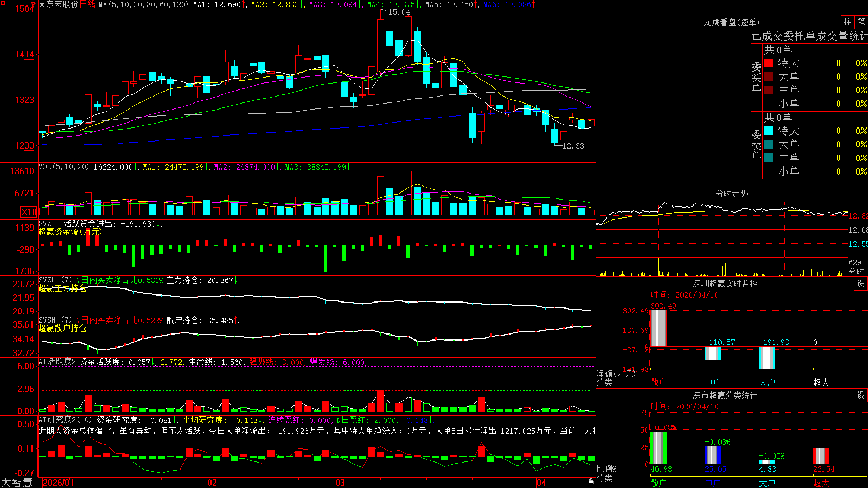The height and width of the screenshot is (488, 868).
Task: Click the 超赢散户持仓 label
Action: point(62,328)
